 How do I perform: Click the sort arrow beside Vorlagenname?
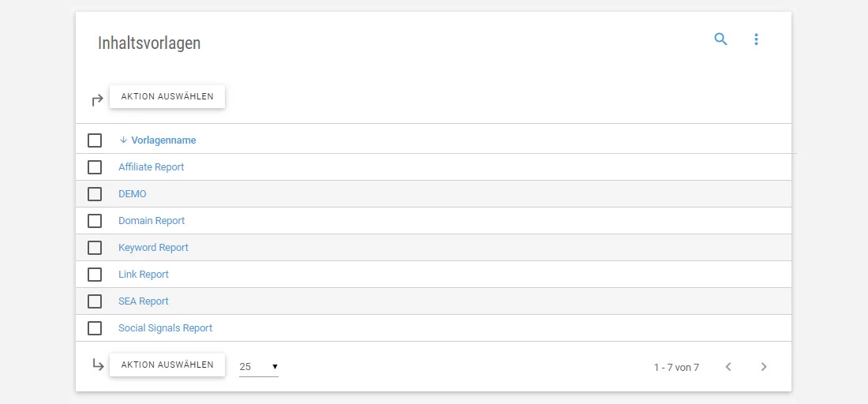pos(123,140)
